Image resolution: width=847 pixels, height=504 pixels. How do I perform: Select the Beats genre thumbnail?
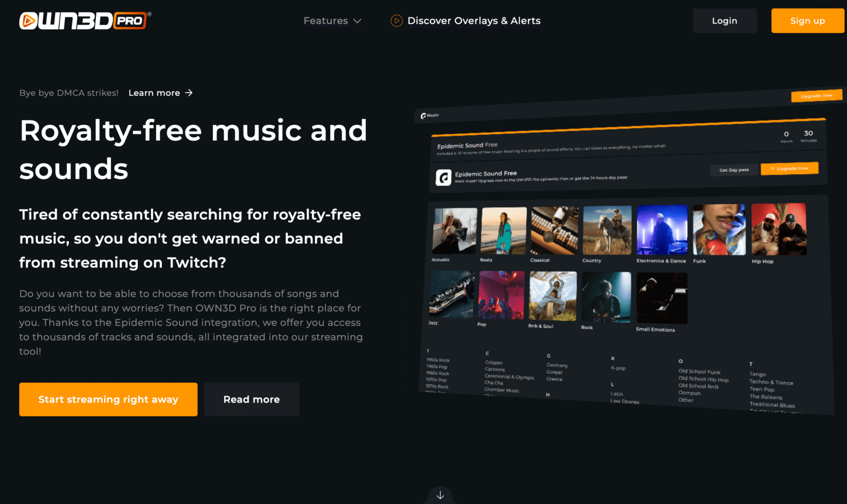pyautogui.click(x=504, y=231)
